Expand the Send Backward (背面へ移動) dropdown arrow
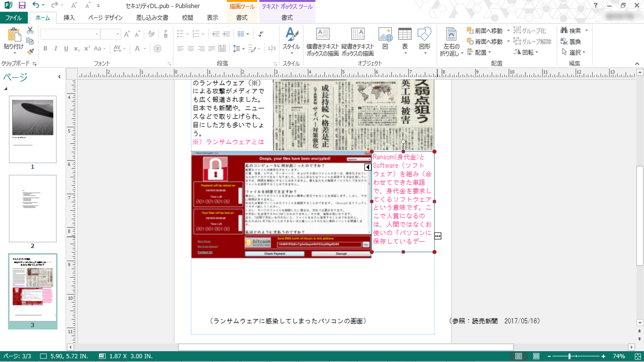The image size is (644, 362). 508,41
